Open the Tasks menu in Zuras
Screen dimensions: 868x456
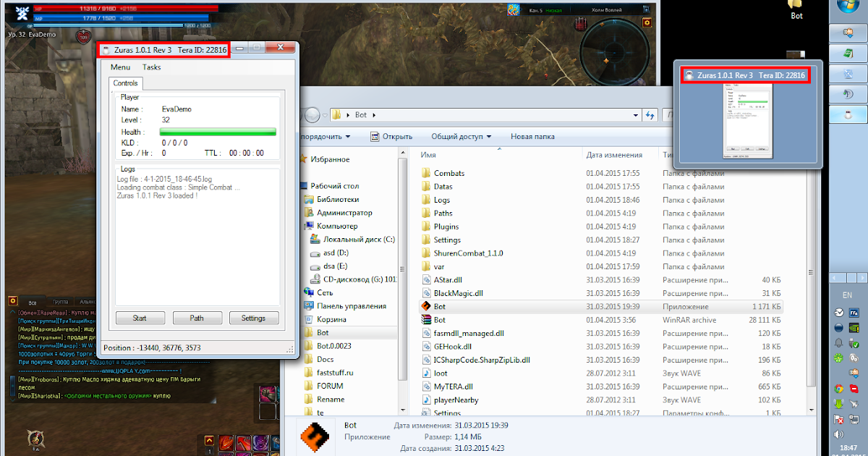pyautogui.click(x=152, y=67)
